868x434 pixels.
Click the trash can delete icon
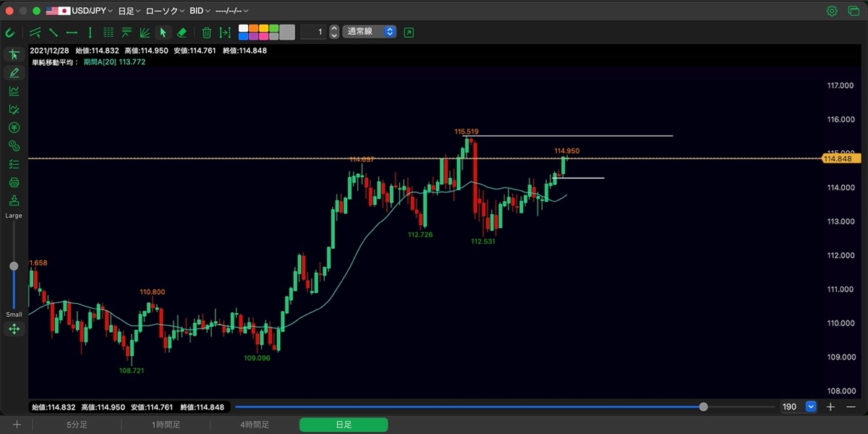[206, 33]
